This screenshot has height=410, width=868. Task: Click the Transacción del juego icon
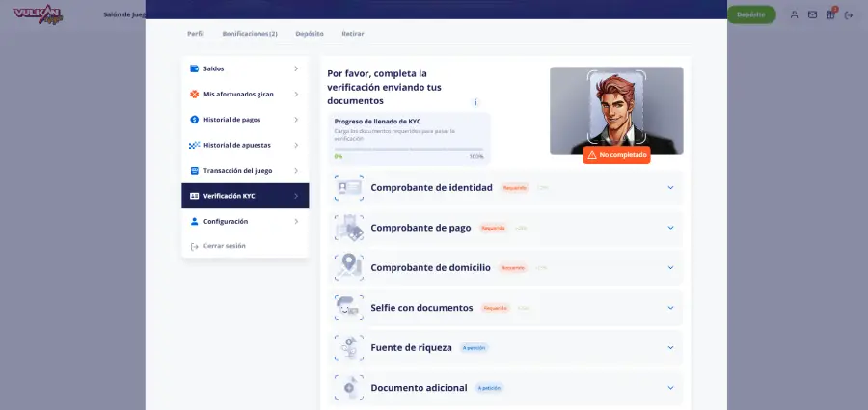(194, 171)
